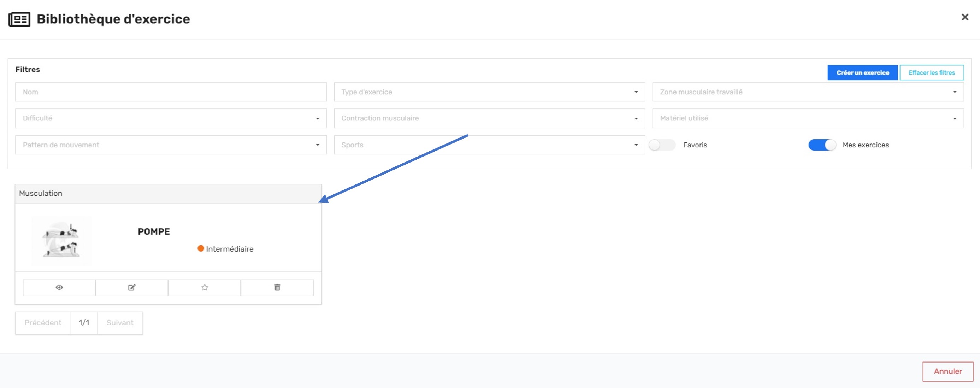
Task: Click the eye icon to view POMPE
Action: coord(59,288)
